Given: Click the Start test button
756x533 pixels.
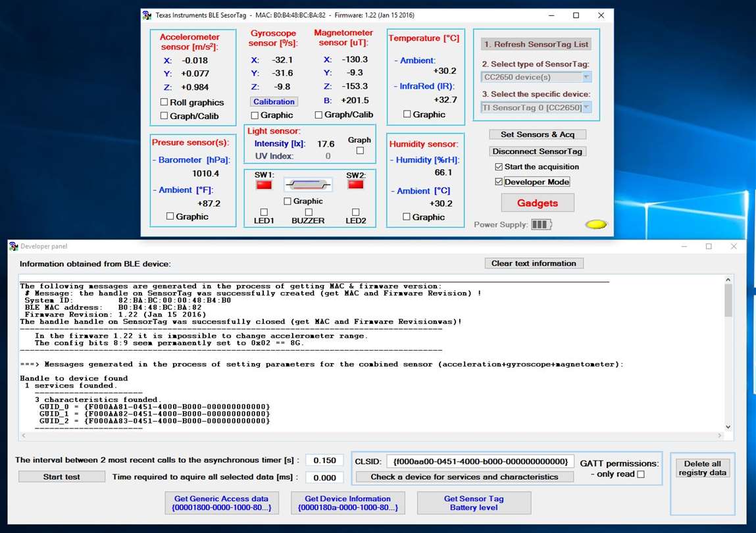Looking at the screenshot, I should 62,476.
